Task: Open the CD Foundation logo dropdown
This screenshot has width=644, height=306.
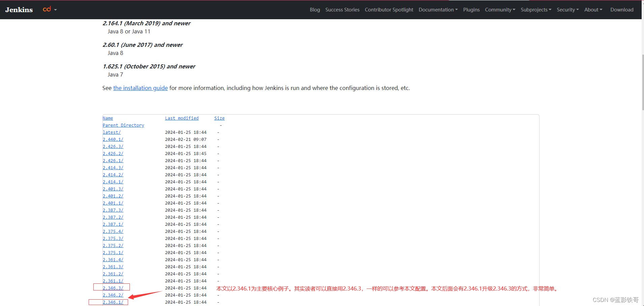Action: tap(50, 9)
